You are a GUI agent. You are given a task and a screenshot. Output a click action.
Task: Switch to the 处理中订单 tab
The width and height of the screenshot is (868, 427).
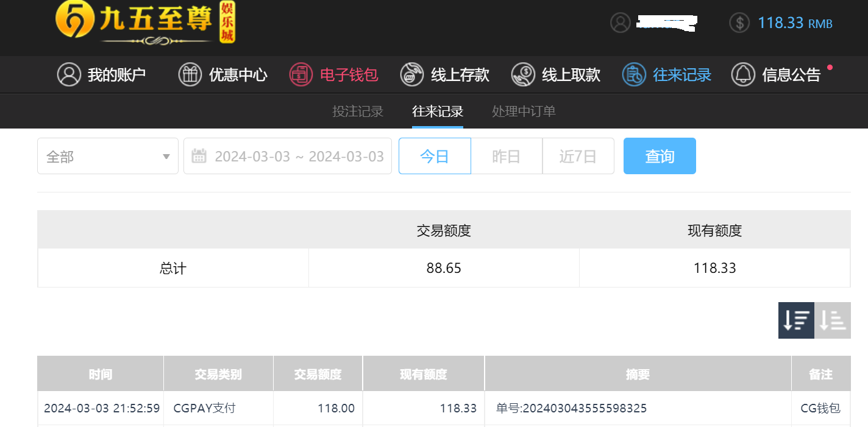[524, 111]
